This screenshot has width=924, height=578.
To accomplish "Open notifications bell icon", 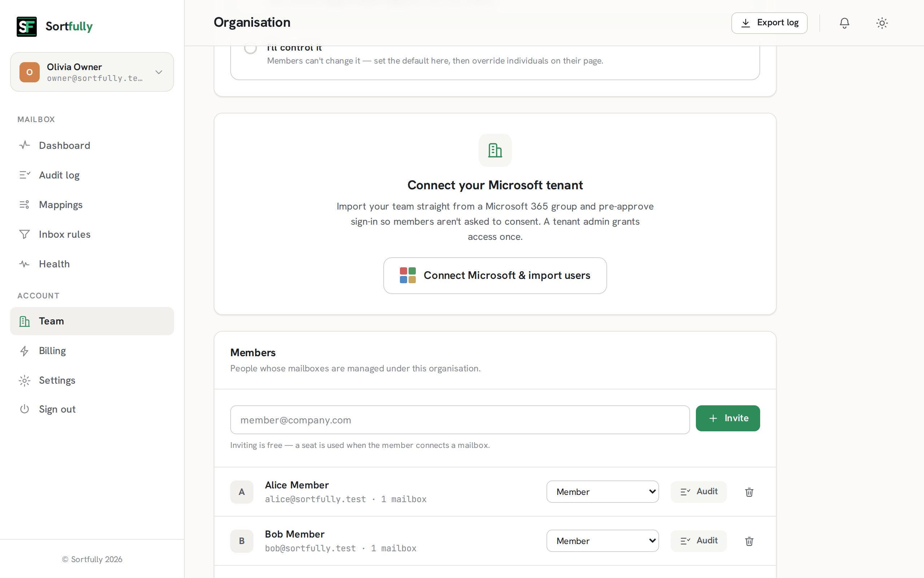I will tap(844, 23).
